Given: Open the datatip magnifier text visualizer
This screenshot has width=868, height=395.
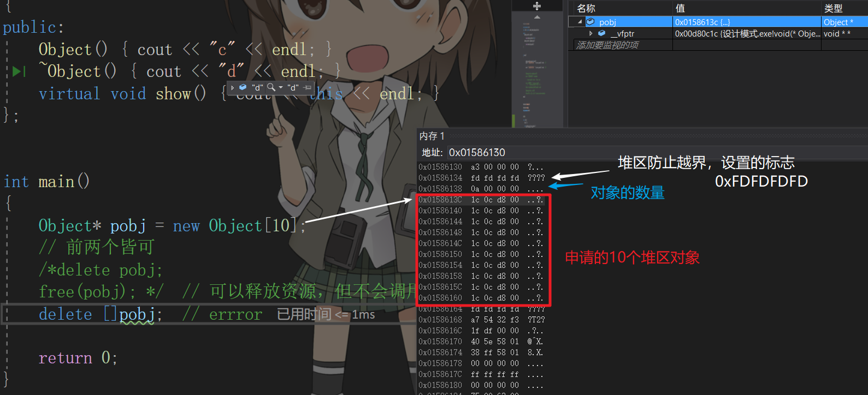Looking at the screenshot, I should coord(271,87).
